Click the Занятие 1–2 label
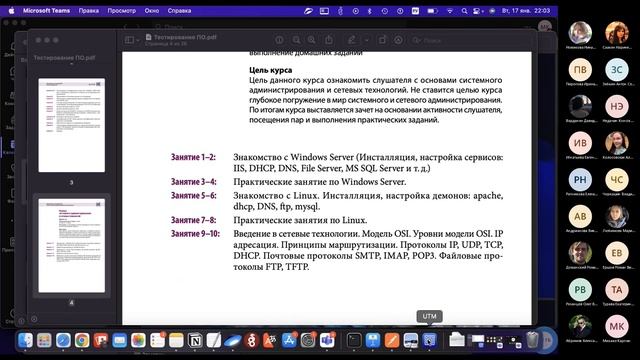Viewport: 640px width, 360px height. [193, 157]
